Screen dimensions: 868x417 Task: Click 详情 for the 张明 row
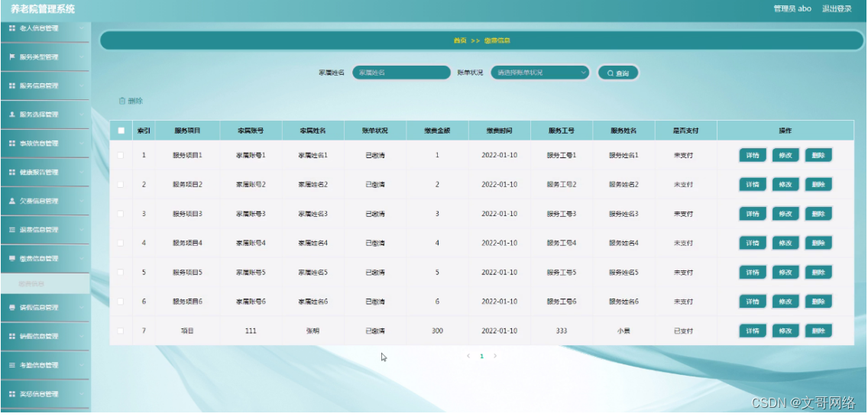click(753, 331)
